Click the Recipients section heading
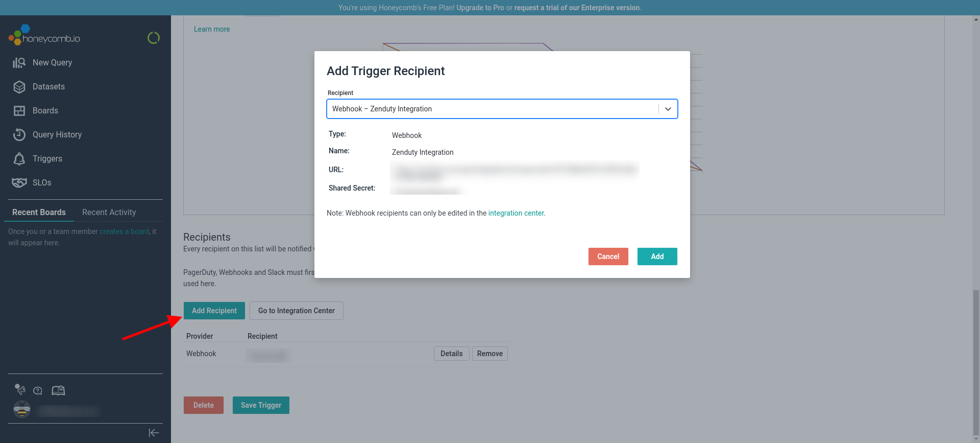The height and width of the screenshot is (443, 980). tap(207, 237)
